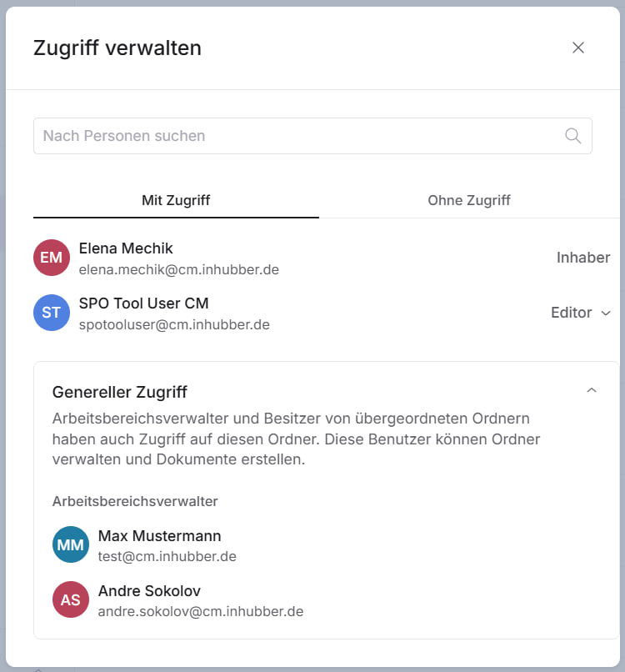Collapse the Genereller Zugriff section
The height and width of the screenshot is (672, 625).
pyautogui.click(x=592, y=390)
